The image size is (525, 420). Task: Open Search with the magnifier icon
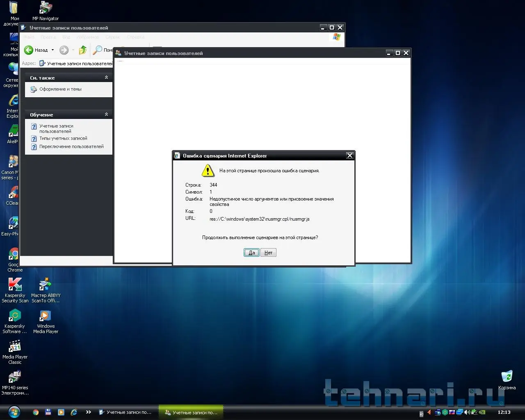click(98, 50)
